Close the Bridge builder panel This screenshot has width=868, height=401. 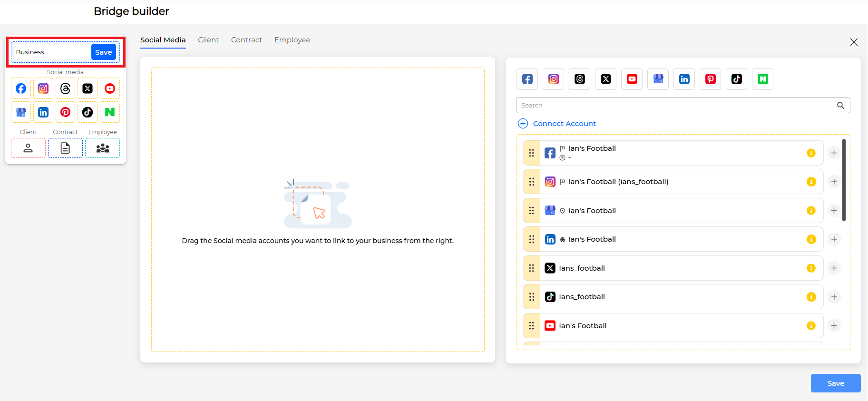tap(854, 42)
